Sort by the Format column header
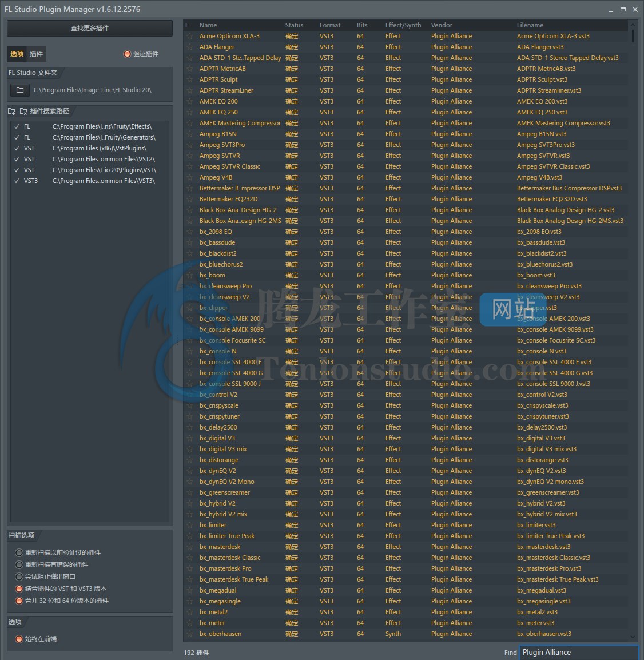Image resolution: width=644 pixels, height=660 pixels. 330,25
